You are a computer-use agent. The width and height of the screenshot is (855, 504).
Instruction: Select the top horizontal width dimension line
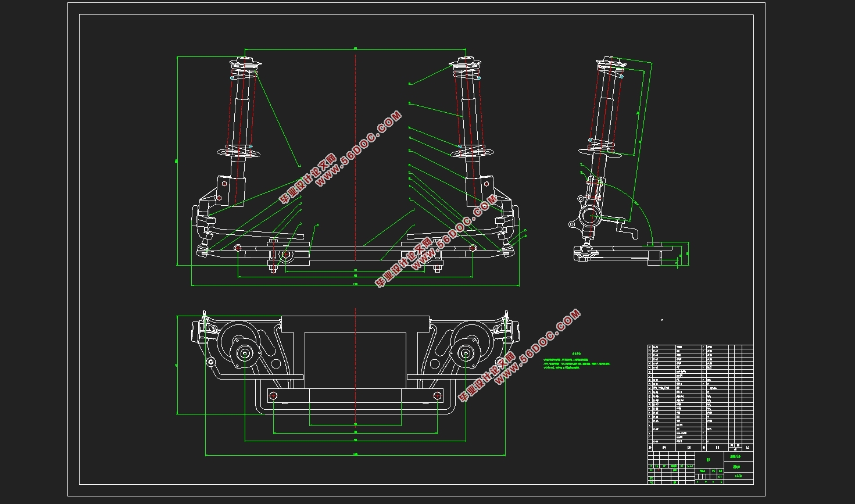[355, 49]
